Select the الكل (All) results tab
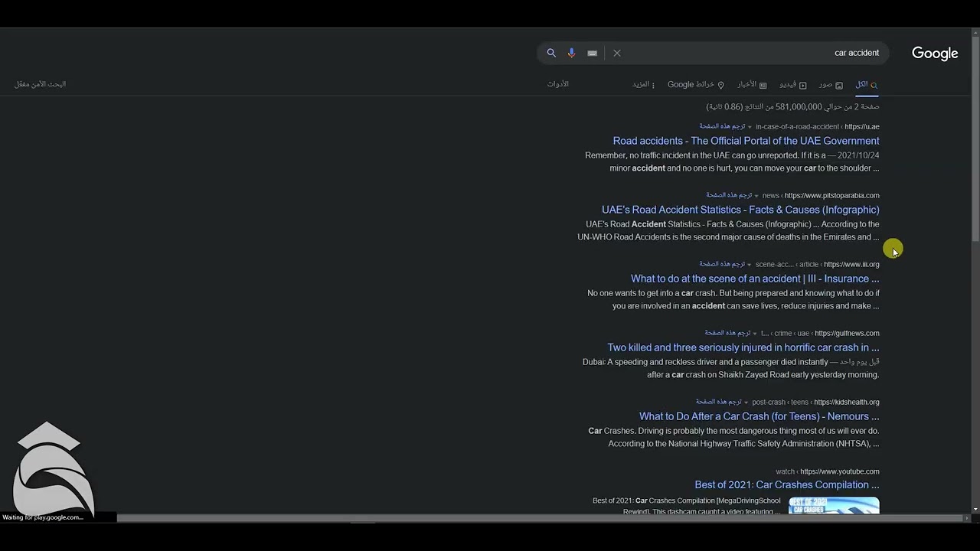Screen dimensions: 980x551 pos(867,84)
